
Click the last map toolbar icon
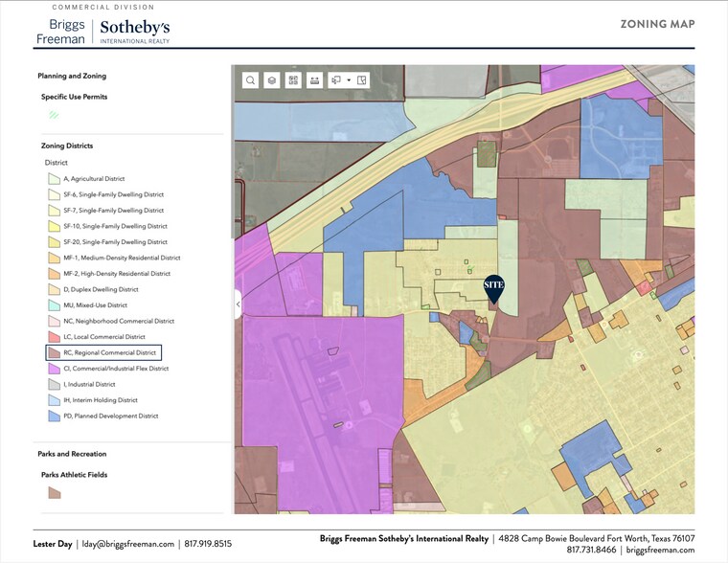pos(362,80)
